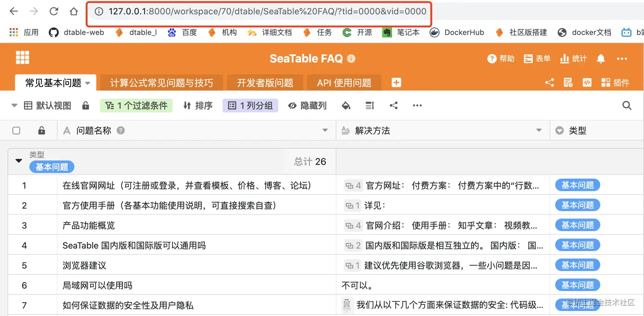644x316 pixels.
Task: Open the script code icon in tab bar
Action: (587, 83)
